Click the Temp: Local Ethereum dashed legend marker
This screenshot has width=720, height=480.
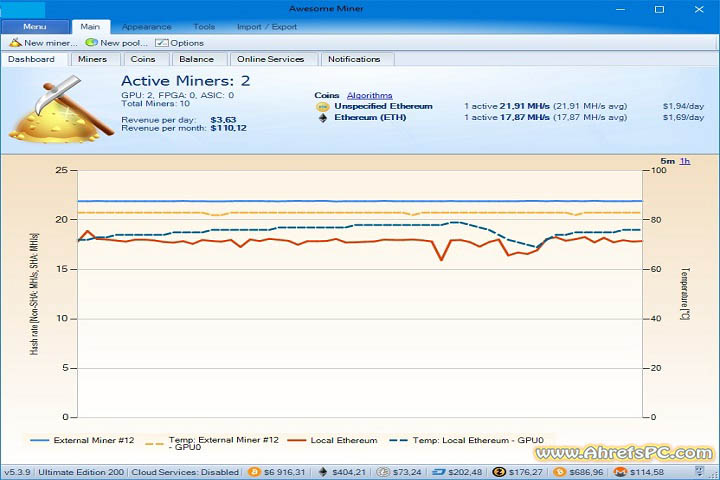pos(398,440)
